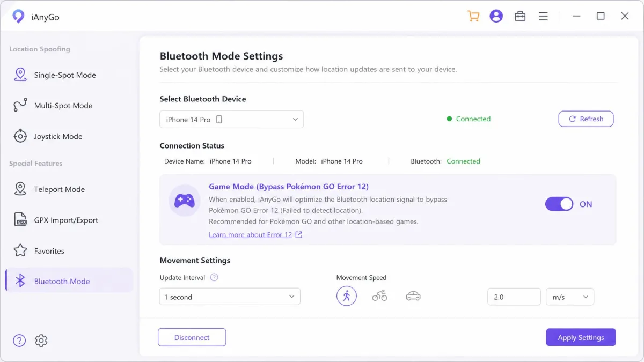Click the Movement Settings heading
Image resolution: width=644 pixels, height=362 pixels.
[x=195, y=260]
